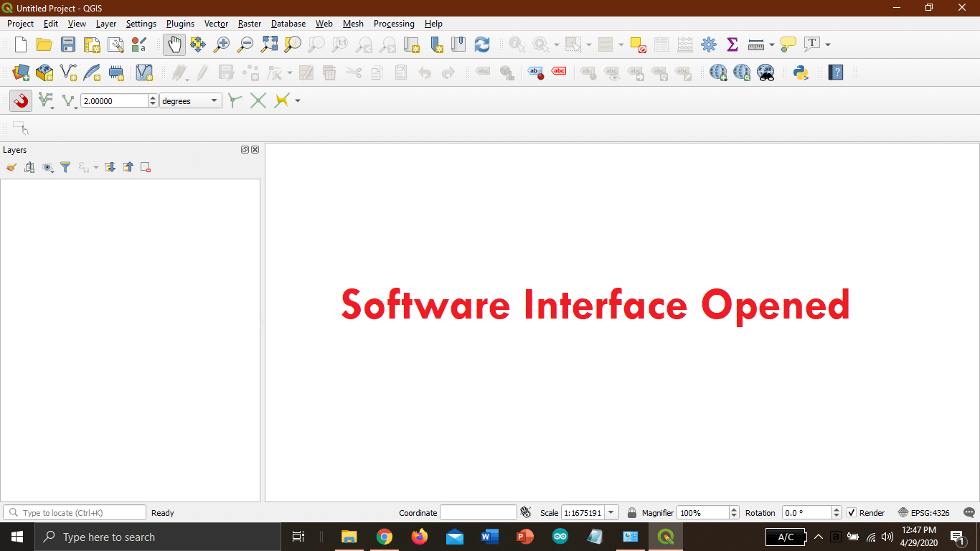Open Manage Map Themes eye dropdown
This screenshot has width=980, height=551.
click(48, 168)
